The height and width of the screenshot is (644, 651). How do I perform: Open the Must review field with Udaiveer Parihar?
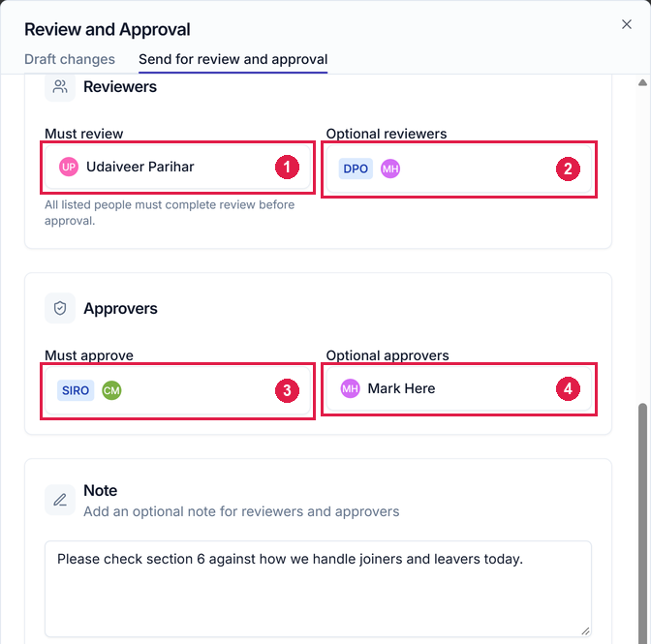click(x=177, y=167)
